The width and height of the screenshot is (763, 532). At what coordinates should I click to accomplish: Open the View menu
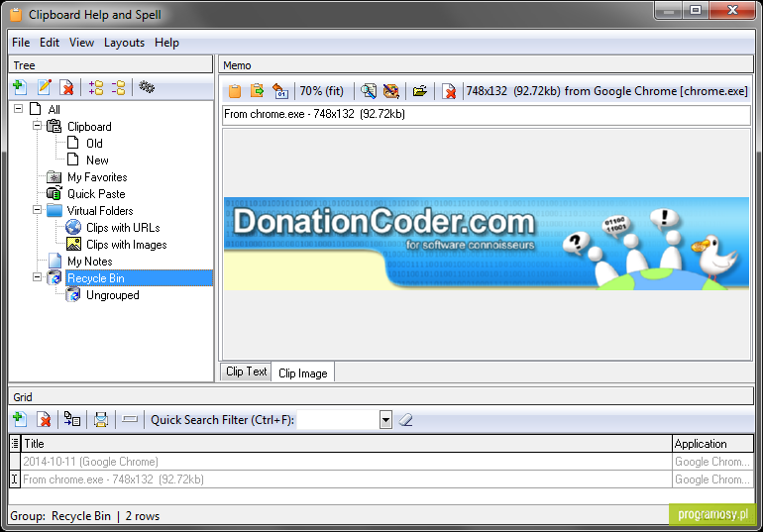tap(81, 43)
